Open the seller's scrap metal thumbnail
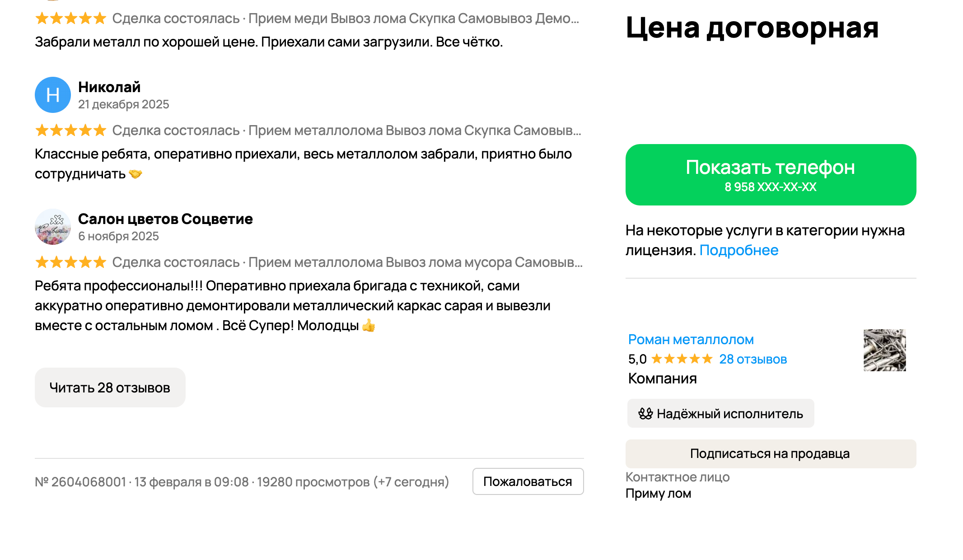Viewport: 963px width, 560px height. 884,350
